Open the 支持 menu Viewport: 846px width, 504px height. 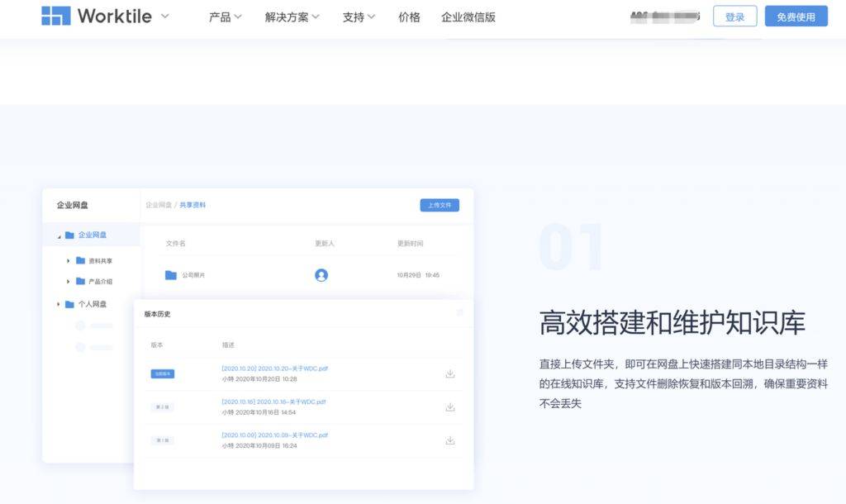pyautogui.click(x=359, y=17)
